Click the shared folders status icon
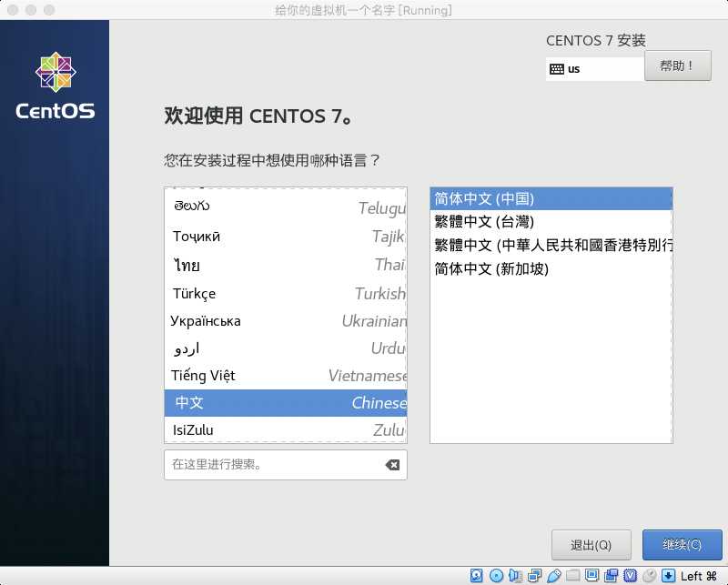This screenshot has width=728, height=585. click(573, 576)
